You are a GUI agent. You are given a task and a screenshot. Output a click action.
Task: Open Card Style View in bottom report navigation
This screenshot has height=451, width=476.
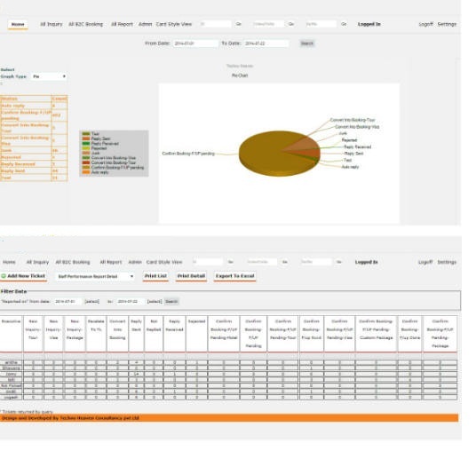coord(164,262)
